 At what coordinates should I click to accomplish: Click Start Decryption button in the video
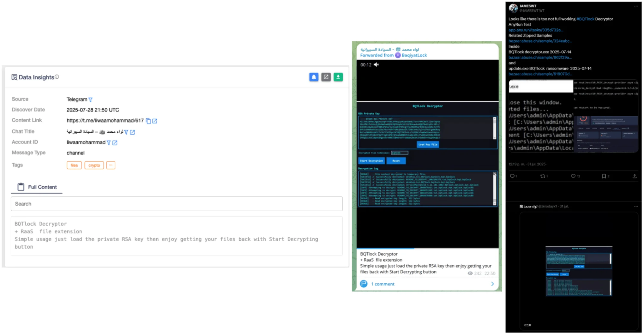[x=371, y=161]
